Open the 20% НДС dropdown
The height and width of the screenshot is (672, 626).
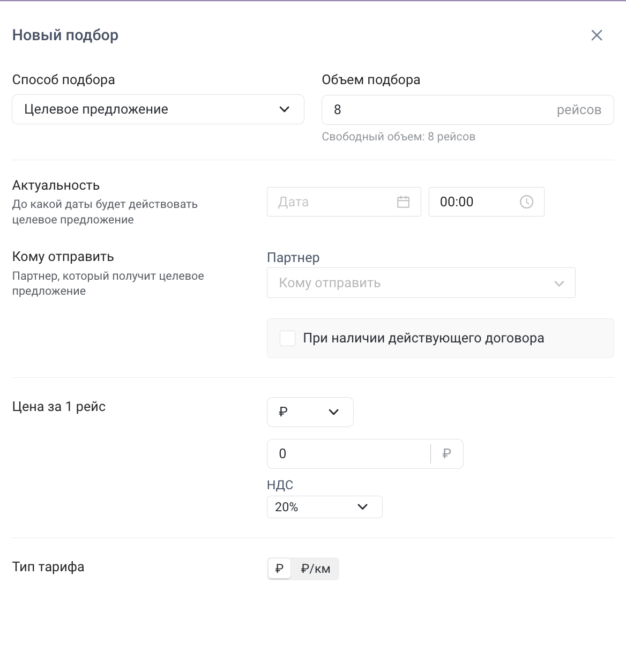tap(316, 507)
